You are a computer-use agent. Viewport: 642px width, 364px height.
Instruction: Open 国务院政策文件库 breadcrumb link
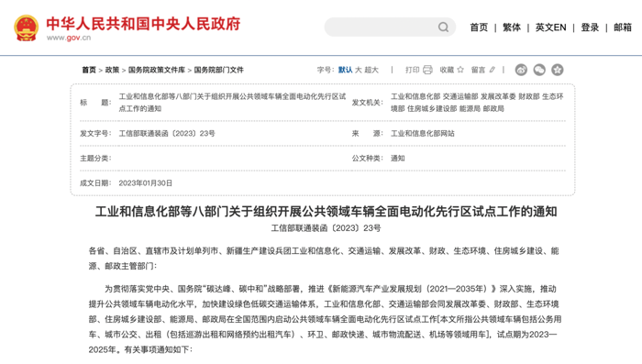tap(157, 70)
